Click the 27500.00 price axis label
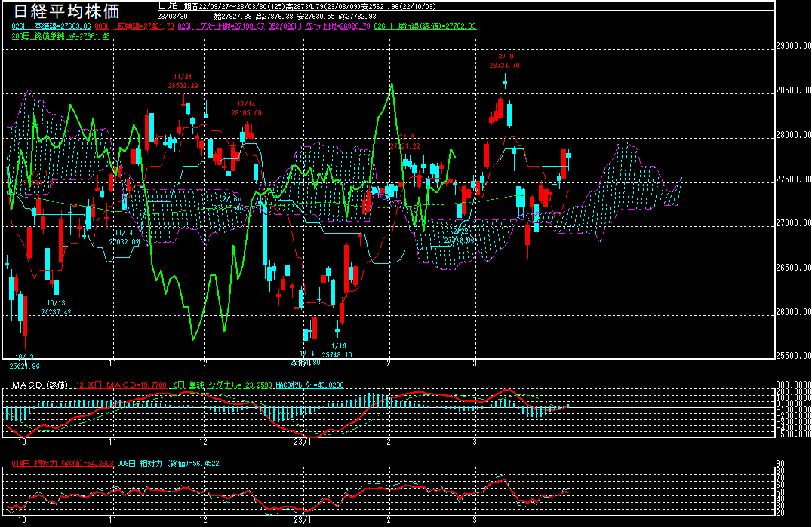 click(794, 179)
